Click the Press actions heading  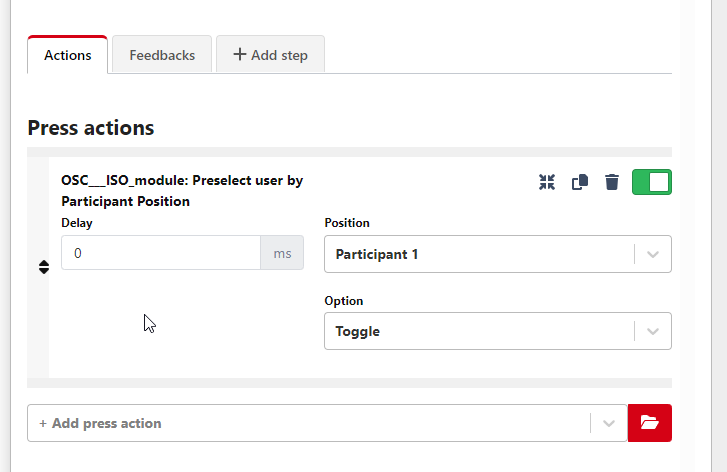pos(91,128)
